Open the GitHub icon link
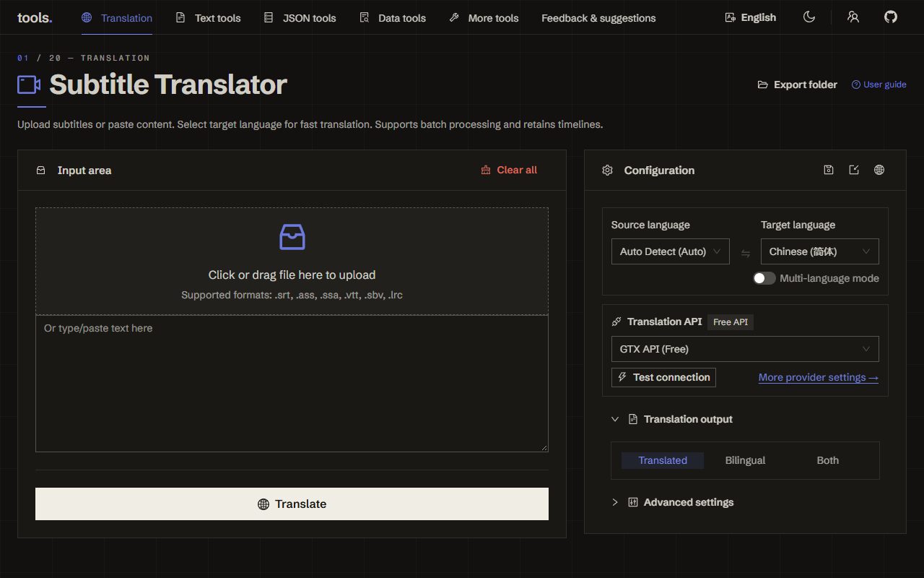924x578 pixels. click(x=891, y=17)
